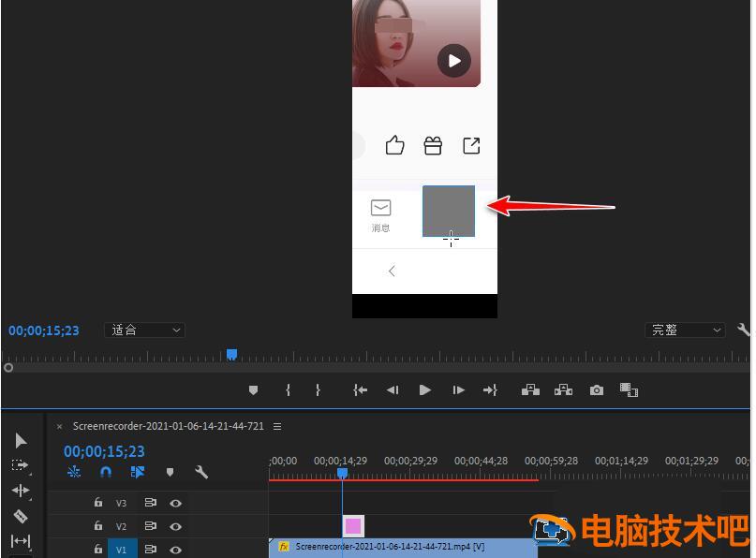Click the horizontal zoom scrollbar under the monitor
Image resolution: width=756 pixels, height=558 pixels.
[x=375, y=368]
